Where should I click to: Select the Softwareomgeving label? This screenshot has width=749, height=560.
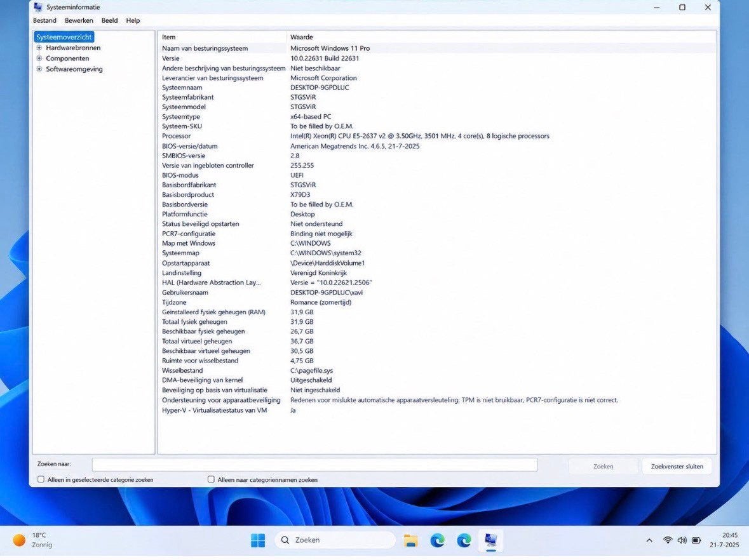click(74, 69)
